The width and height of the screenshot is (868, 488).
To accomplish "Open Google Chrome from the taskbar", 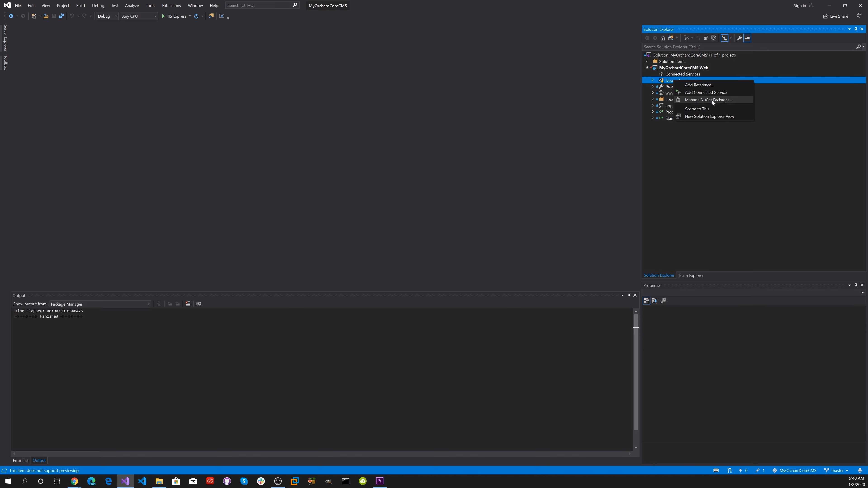I will click(74, 481).
